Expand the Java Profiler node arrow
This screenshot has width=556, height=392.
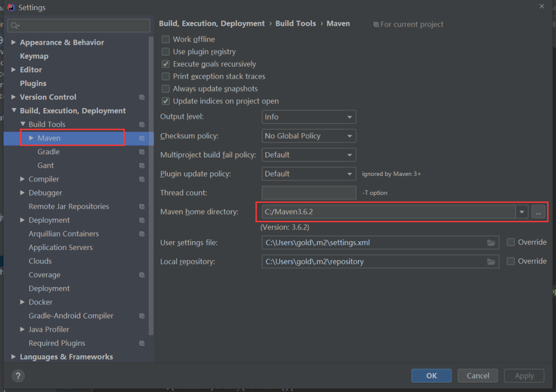22,329
